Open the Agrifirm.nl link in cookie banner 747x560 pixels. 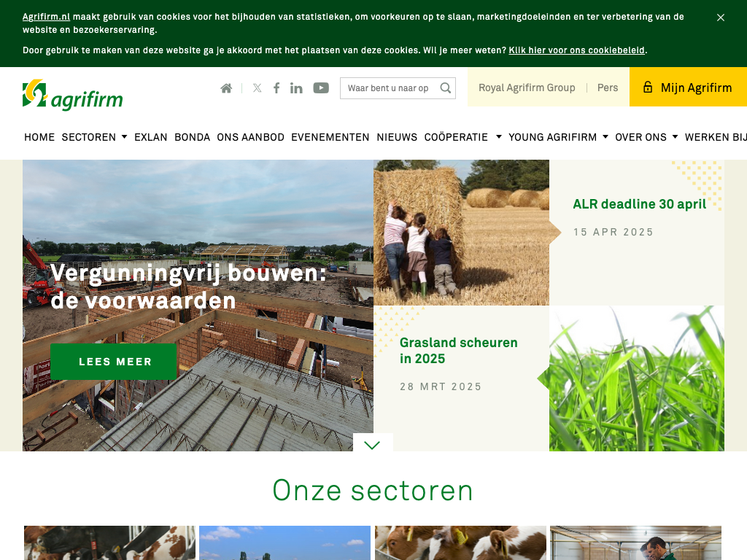point(46,17)
